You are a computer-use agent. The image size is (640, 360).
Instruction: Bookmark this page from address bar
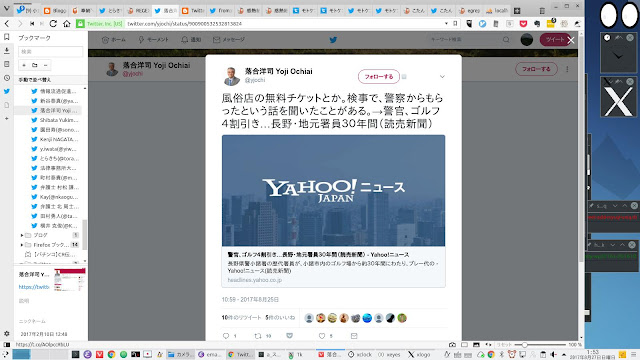pos(455,24)
